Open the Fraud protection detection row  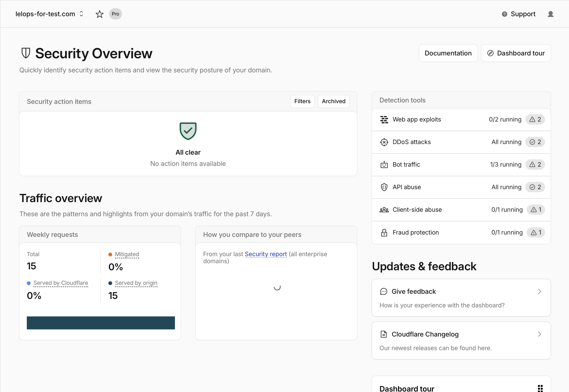click(x=461, y=232)
